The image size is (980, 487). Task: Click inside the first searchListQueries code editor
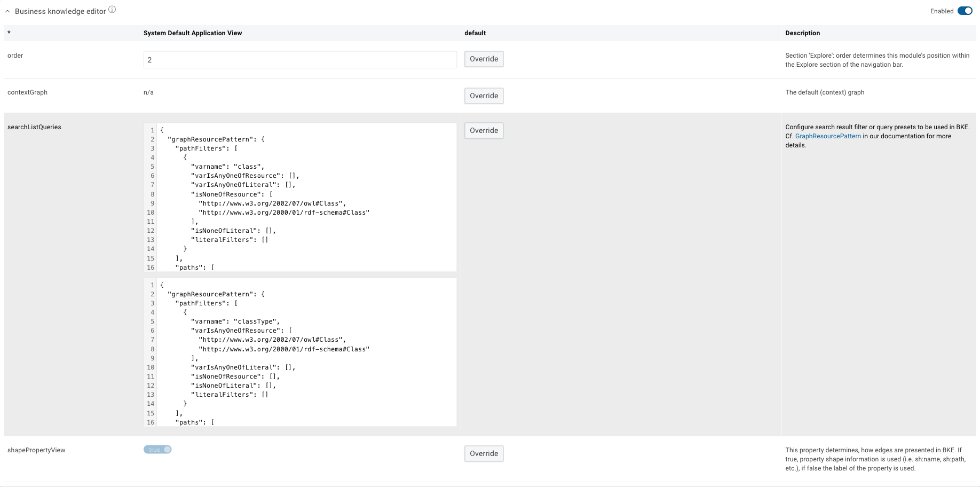(x=300, y=198)
